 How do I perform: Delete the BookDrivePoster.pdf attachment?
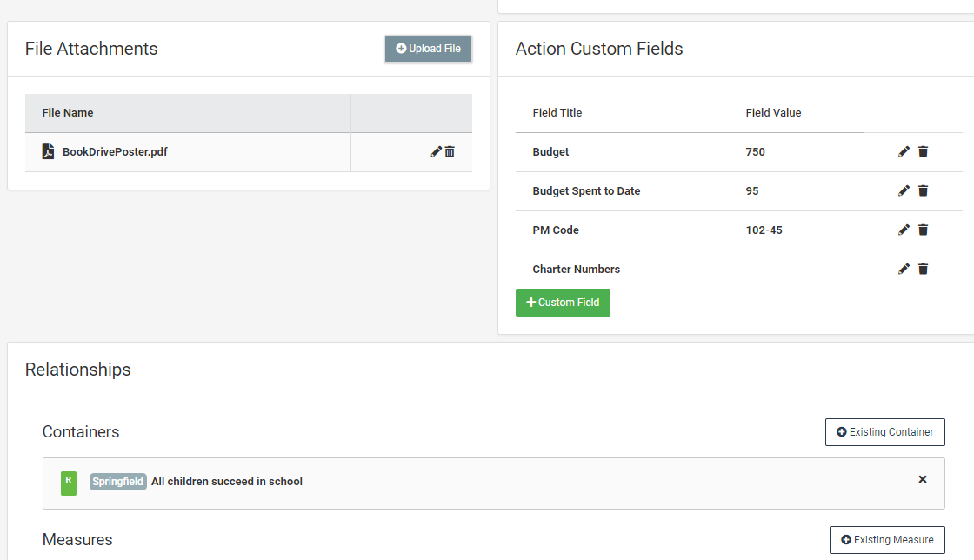pyautogui.click(x=450, y=152)
